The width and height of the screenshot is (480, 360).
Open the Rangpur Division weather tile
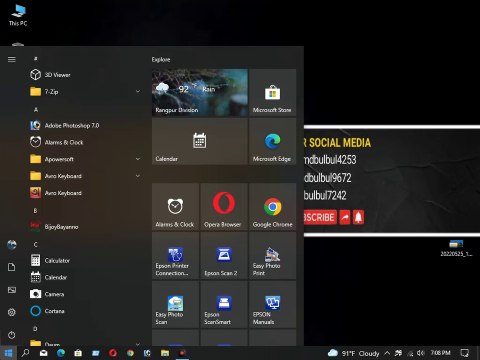click(x=200, y=93)
